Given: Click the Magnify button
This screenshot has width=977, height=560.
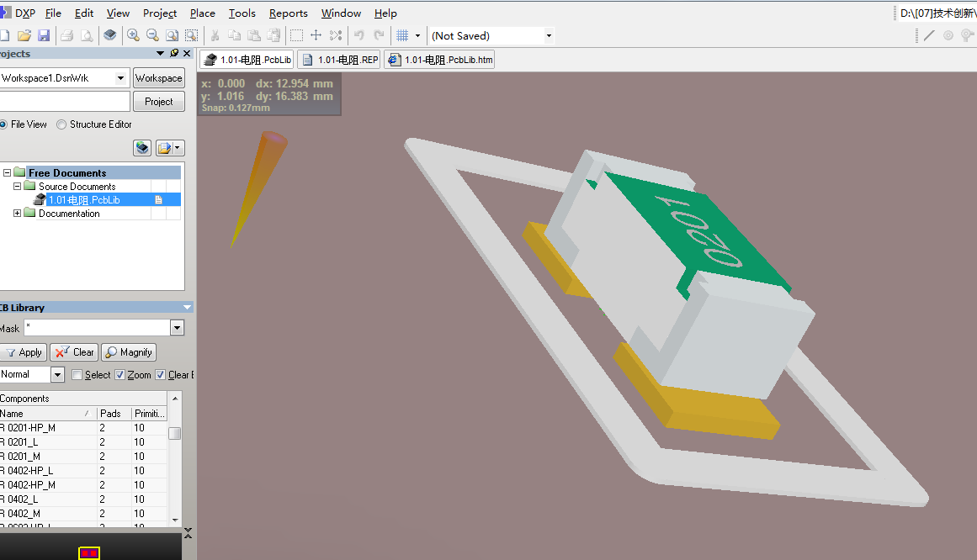Looking at the screenshot, I should click(x=129, y=352).
